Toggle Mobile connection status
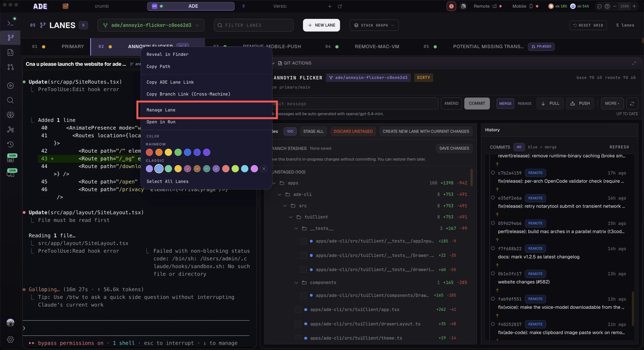 [x=525, y=6]
